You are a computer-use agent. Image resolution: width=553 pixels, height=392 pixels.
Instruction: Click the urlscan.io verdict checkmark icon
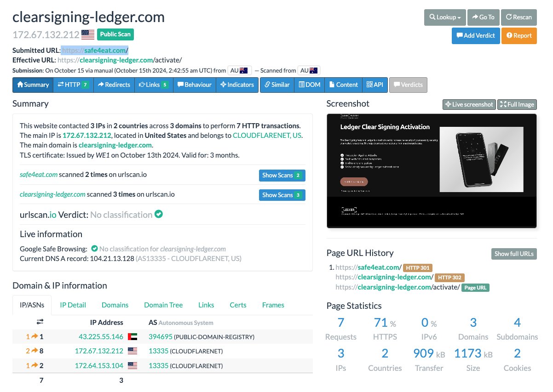point(159,214)
